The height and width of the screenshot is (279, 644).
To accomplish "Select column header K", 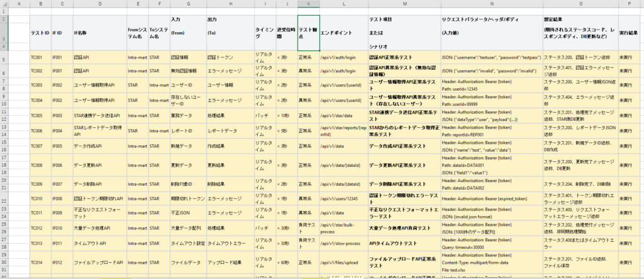I will coord(308,4).
